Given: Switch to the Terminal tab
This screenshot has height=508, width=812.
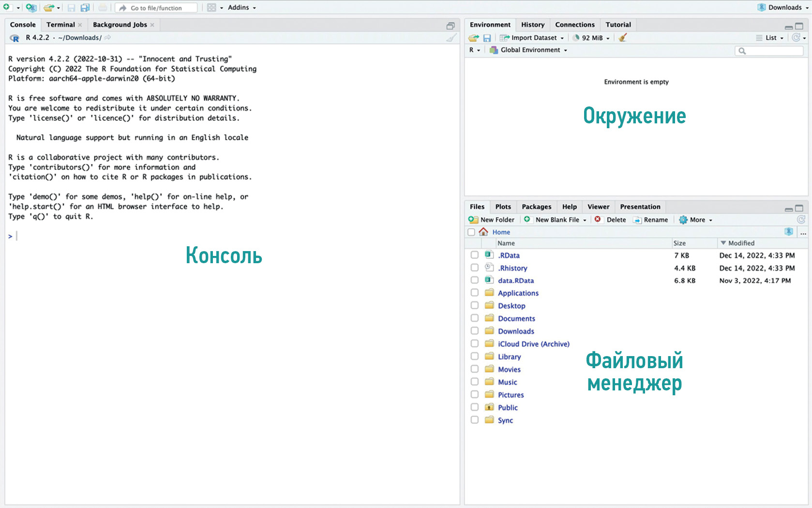Looking at the screenshot, I should tap(60, 25).
